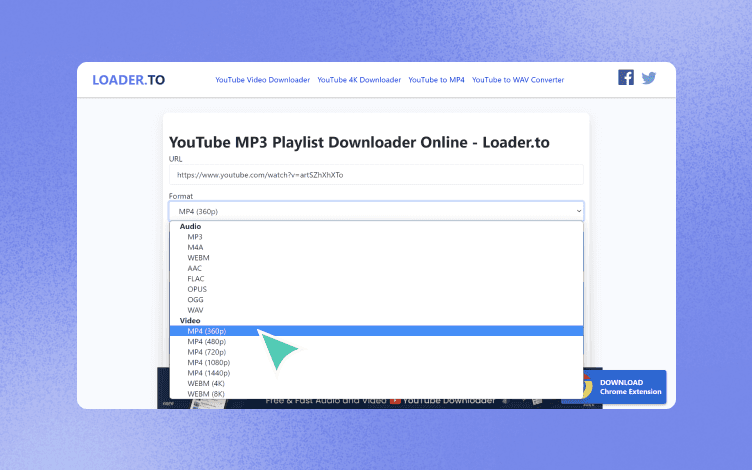
Task: Select M4A audio format option
Action: click(x=376, y=247)
